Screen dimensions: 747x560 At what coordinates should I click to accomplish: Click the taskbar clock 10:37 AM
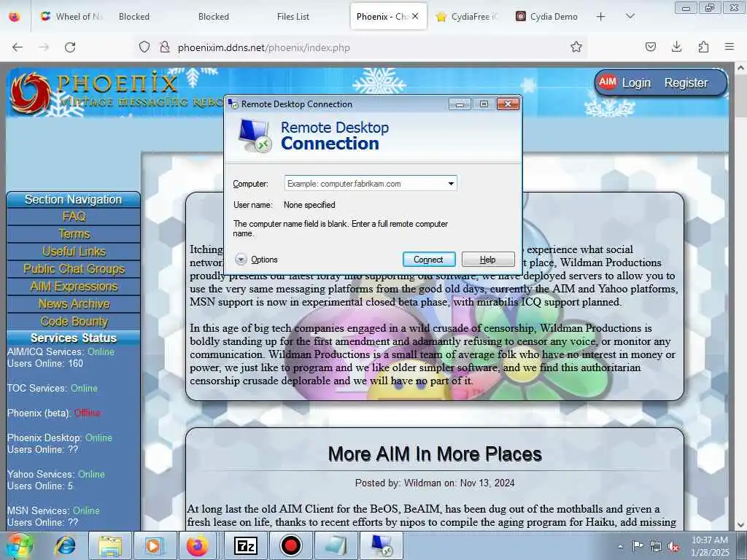point(710,540)
